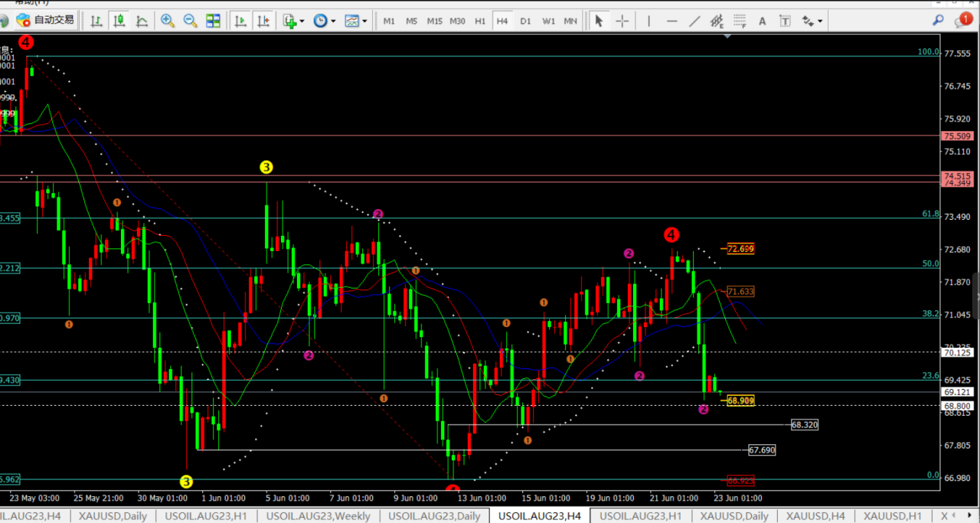The width and height of the screenshot is (980, 523).
Task: Select the yellow 68.909 price label
Action: 740,400
